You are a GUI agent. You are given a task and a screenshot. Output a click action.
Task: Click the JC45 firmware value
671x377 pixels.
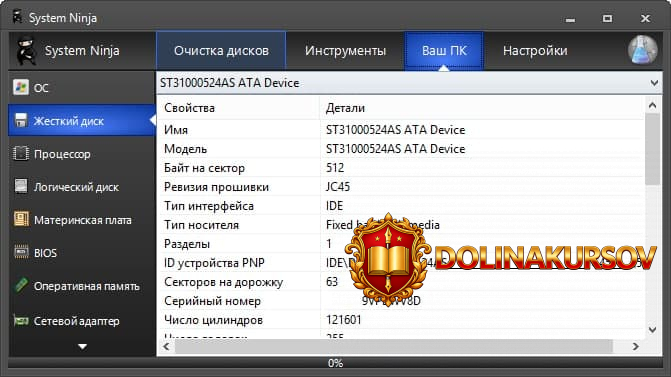tap(338, 187)
